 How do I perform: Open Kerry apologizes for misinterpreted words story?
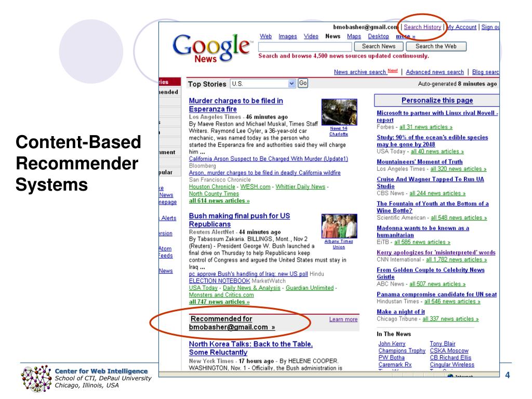click(436, 252)
